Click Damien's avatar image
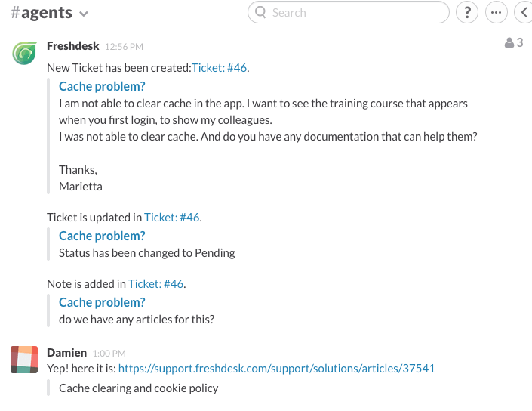Image resolution: width=532 pixels, height=411 pixels. (24, 360)
